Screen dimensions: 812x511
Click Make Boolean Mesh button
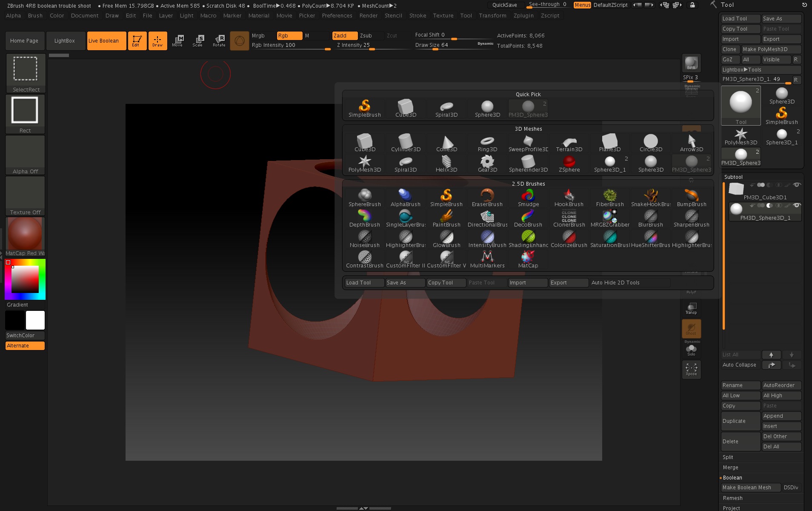(x=751, y=488)
